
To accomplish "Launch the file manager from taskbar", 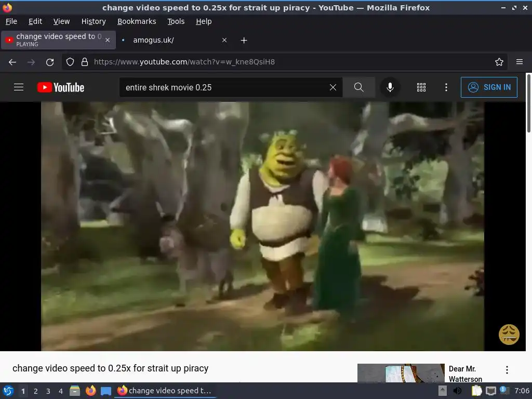I will (75, 391).
